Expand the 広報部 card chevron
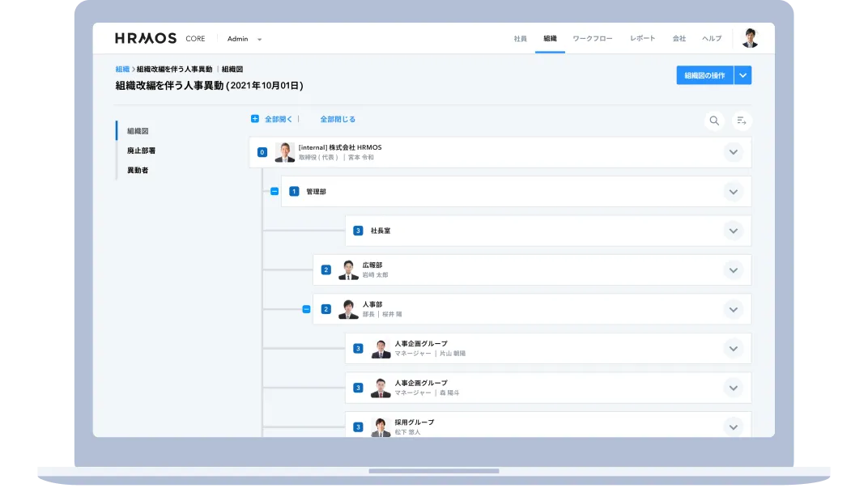The image size is (868, 488). [x=734, y=269]
